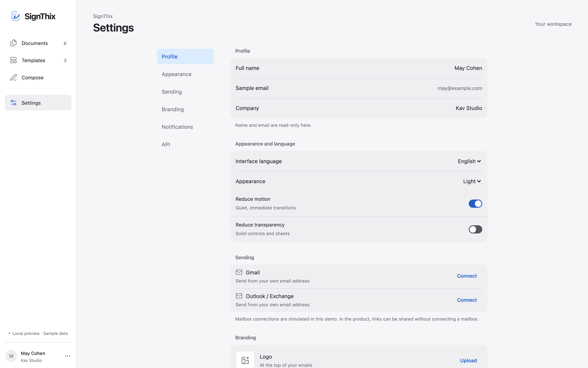Click the Templates layout icon
Image resolution: width=588 pixels, height=368 pixels.
[x=13, y=60]
